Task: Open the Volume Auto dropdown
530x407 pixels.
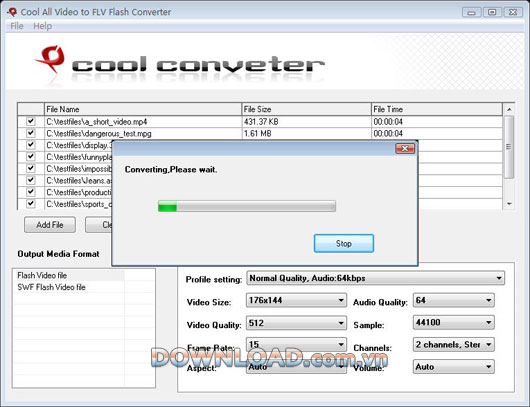Action: pos(454,367)
